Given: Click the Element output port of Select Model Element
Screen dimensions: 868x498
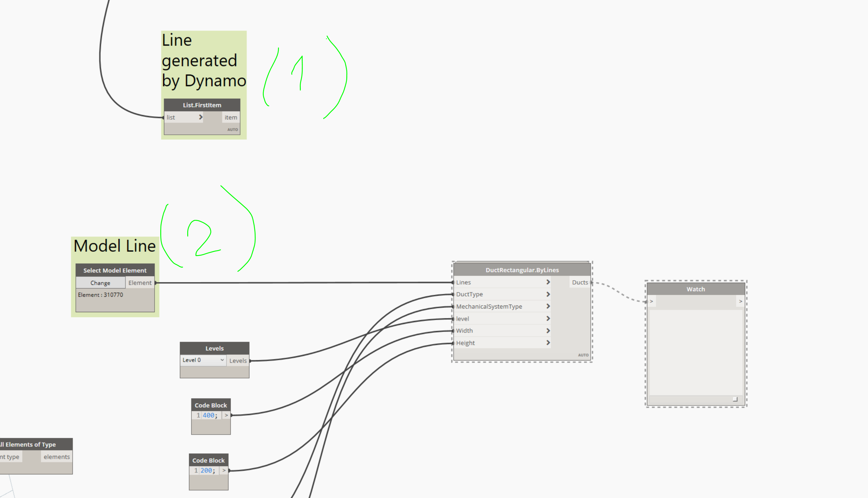Looking at the screenshot, I should pyautogui.click(x=140, y=283).
